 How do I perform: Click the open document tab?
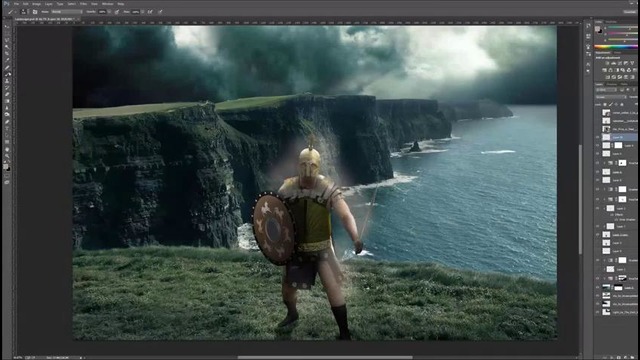click(47, 19)
